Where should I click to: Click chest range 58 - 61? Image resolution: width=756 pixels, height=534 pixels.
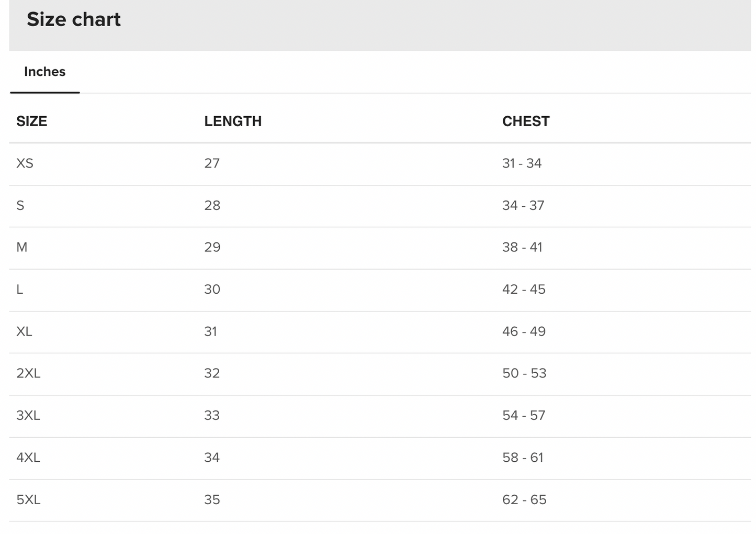tap(523, 458)
